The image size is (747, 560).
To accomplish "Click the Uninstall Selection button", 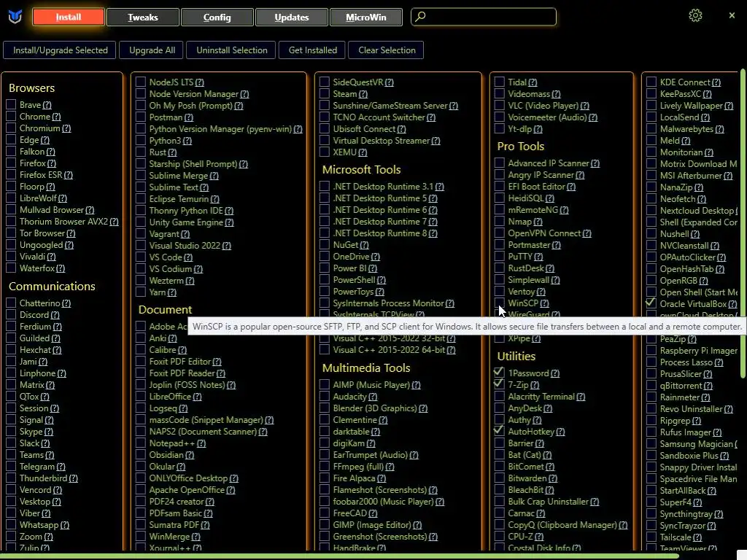I will click(231, 50).
